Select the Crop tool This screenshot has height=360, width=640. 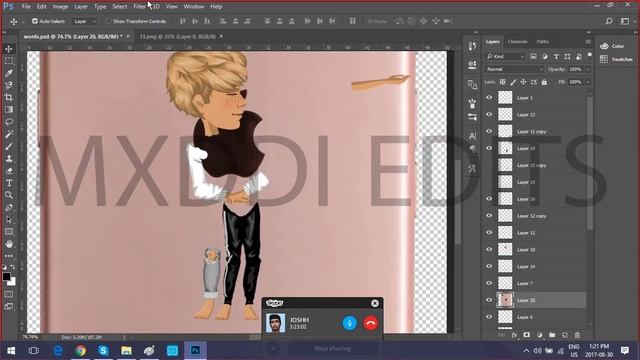point(9,98)
